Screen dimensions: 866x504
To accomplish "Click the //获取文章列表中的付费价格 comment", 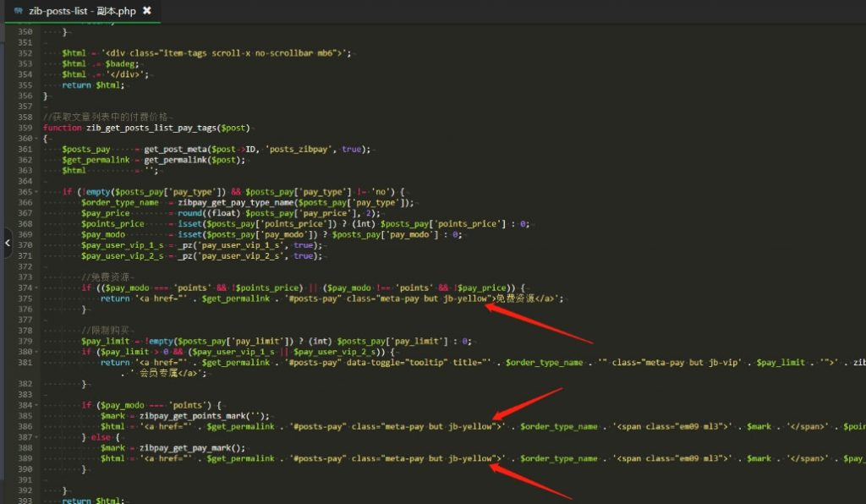I will 98,117.
